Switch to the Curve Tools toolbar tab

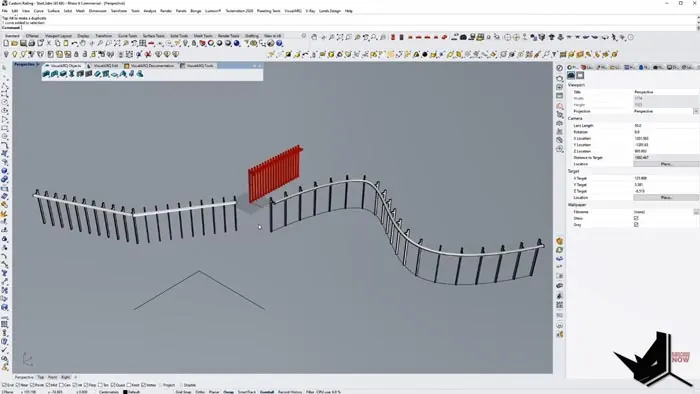[x=128, y=36]
